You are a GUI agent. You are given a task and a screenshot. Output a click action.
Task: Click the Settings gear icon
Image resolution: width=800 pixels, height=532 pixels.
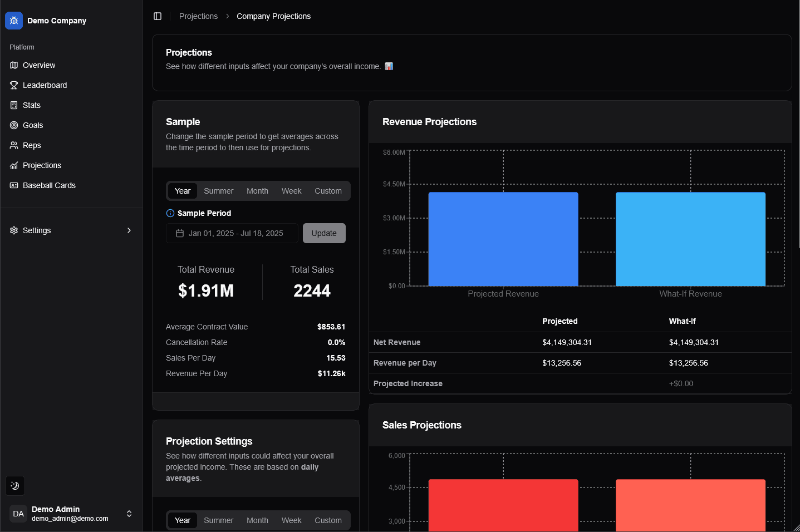click(14, 230)
